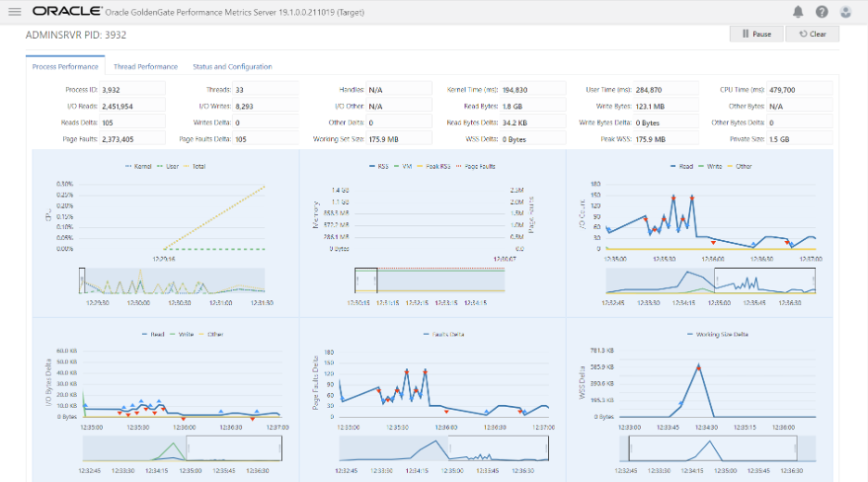Select the I/O Writes field showing 8,293

[x=266, y=106]
